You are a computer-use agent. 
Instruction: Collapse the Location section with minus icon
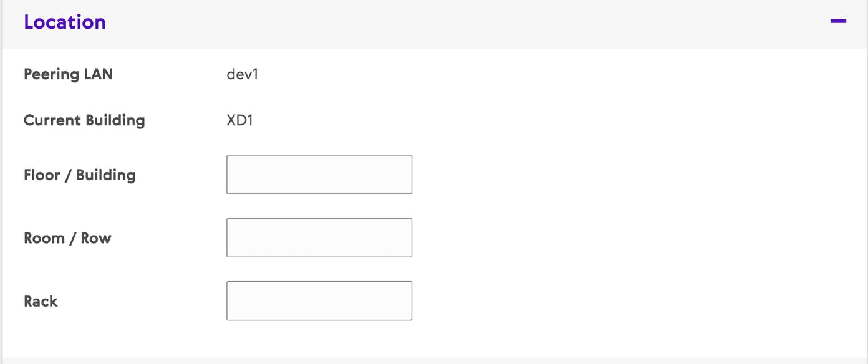838,22
